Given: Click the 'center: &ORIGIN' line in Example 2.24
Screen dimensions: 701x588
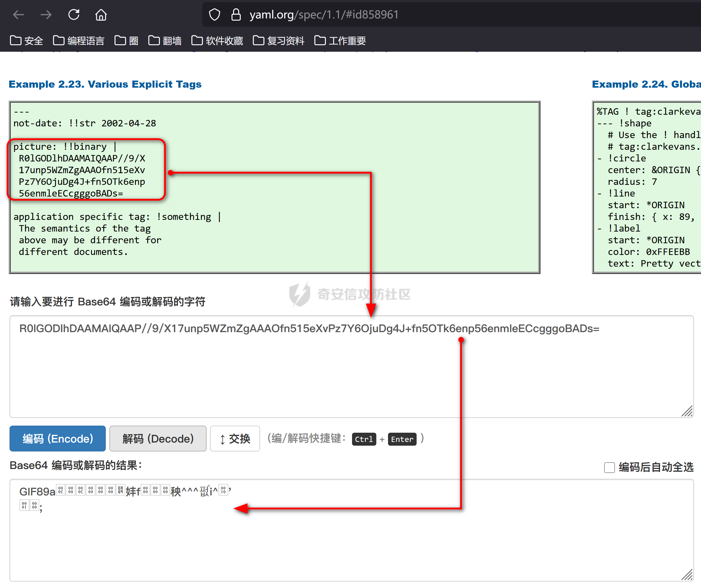Looking at the screenshot, I should 654,170.
